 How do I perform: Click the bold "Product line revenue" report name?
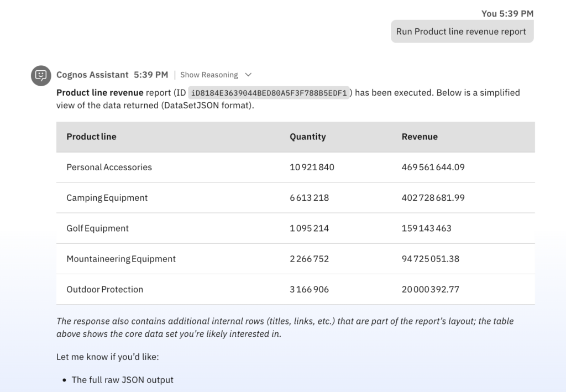coord(99,92)
